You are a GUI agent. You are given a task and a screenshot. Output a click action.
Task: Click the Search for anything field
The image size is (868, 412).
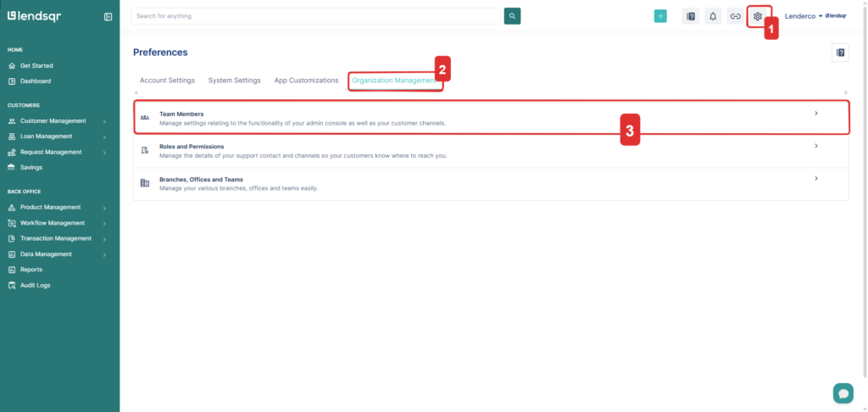pyautogui.click(x=316, y=16)
